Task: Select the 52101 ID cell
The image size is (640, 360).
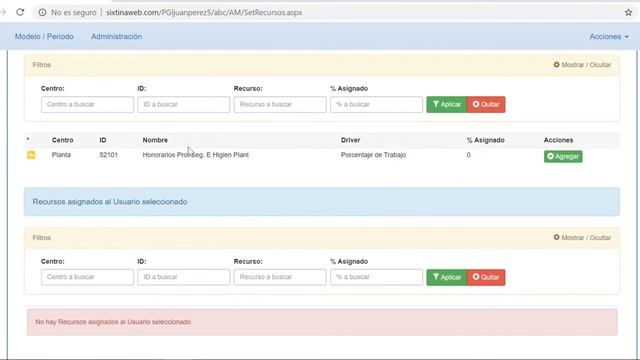Action: coord(109,155)
